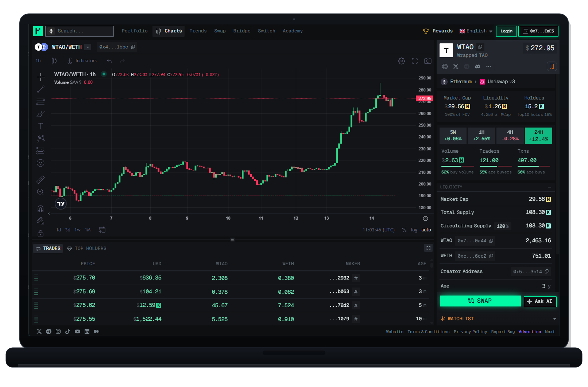Click the green SWAP button
The image size is (588, 387).
[480, 301]
